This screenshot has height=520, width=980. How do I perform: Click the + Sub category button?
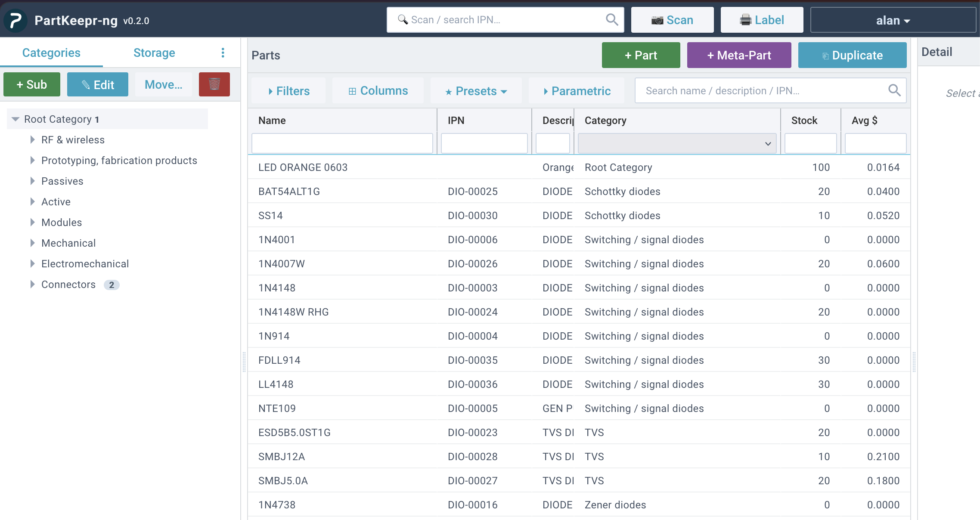pyautogui.click(x=32, y=84)
